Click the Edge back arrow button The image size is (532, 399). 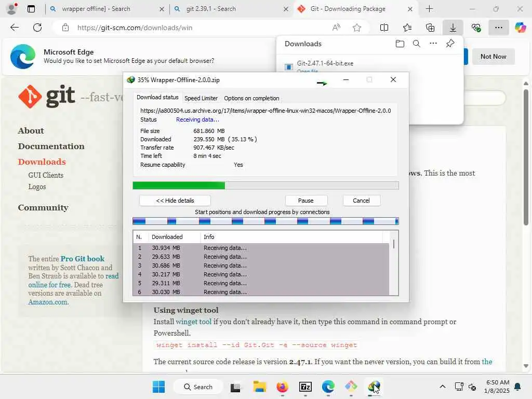pos(15,28)
